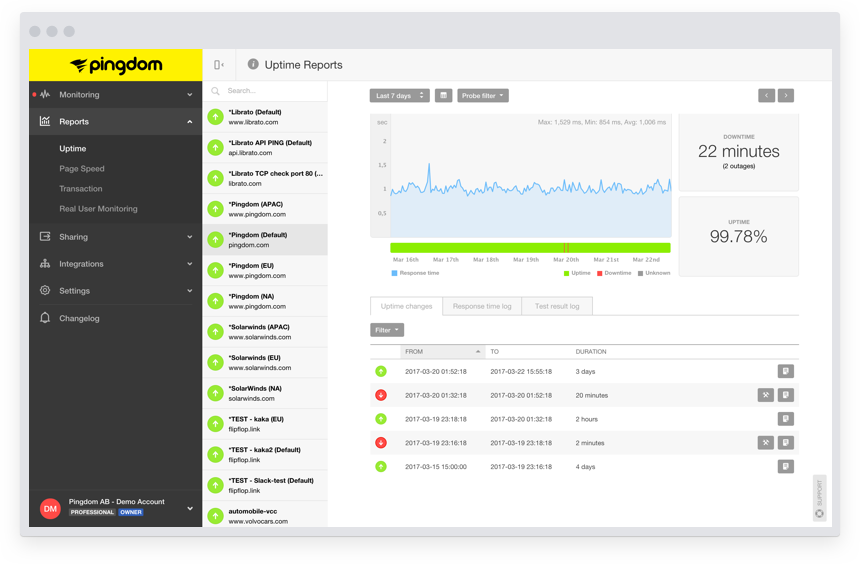Select the Pingdom (APAC) check
The image size is (860, 564).
[x=265, y=209]
